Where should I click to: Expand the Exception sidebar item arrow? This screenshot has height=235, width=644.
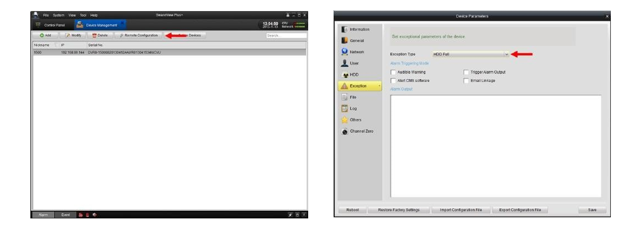point(378,86)
